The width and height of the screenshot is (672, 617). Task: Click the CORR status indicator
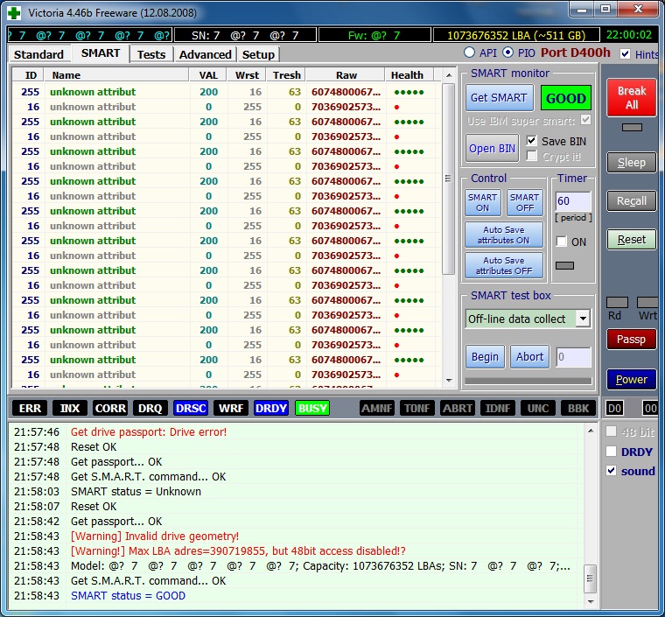[110, 408]
